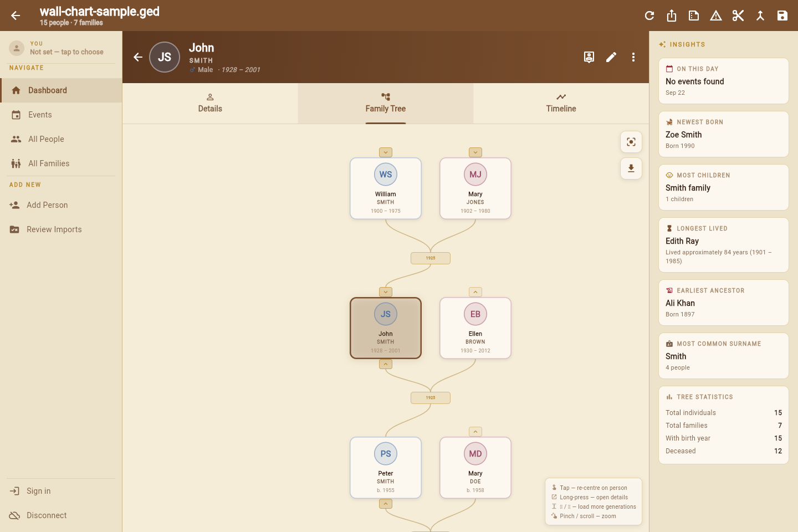Edit John Smith with the pencil icon

[x=611, y=57]
